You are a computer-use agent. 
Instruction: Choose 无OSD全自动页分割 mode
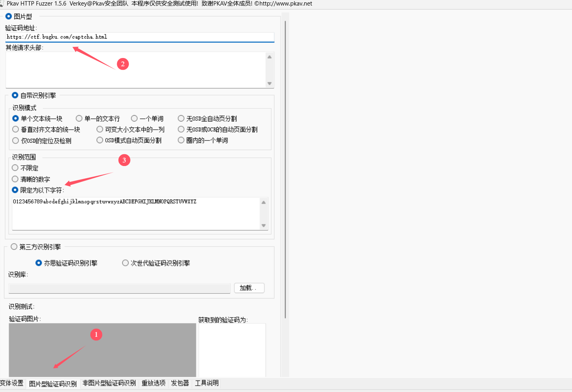[x=181, y=118]
